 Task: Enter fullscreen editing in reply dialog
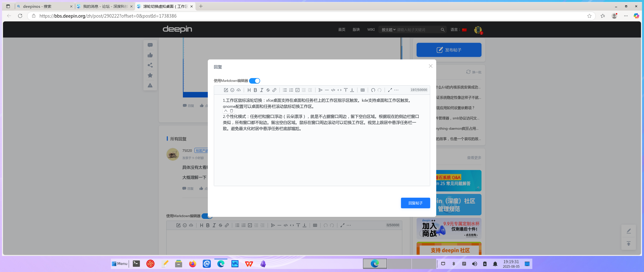[x=390, y=90]
